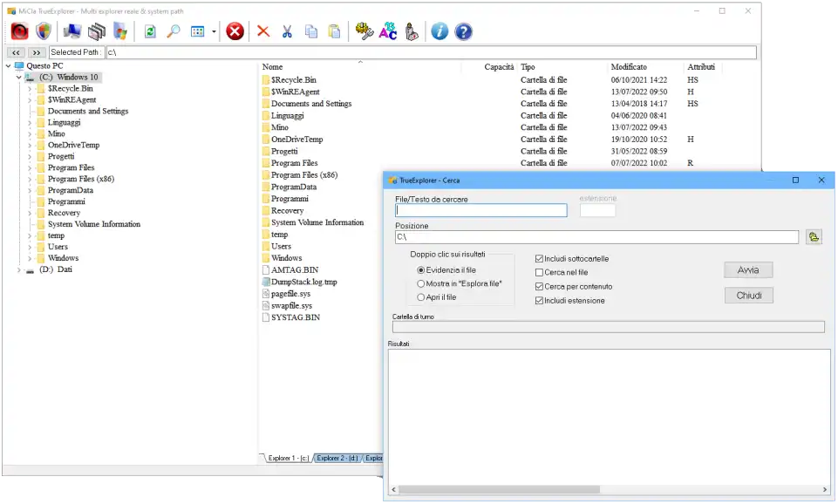Click the File/Testo da cercare search field

[x=481, y=210]
